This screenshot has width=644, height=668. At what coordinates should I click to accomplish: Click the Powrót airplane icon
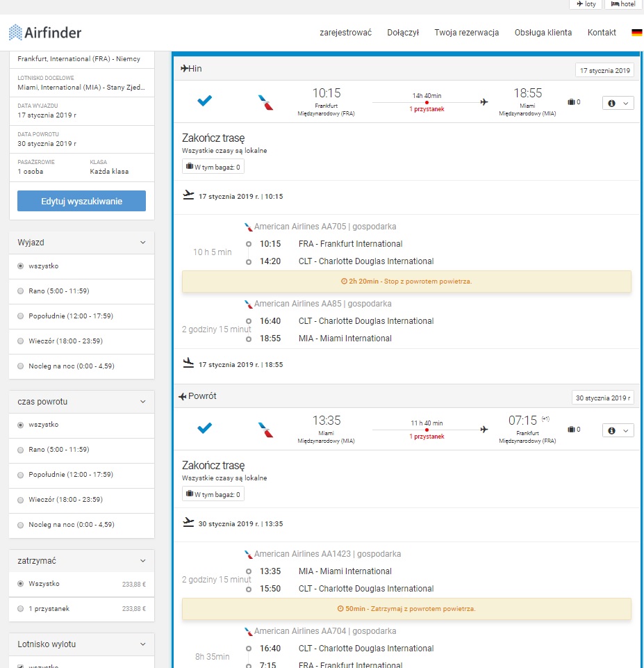tap(183, 396)
